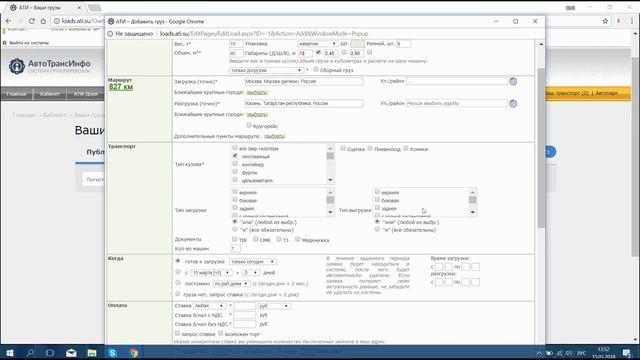Check the 'фургон' body type
640x360 pixels.
tap(235, 172)
